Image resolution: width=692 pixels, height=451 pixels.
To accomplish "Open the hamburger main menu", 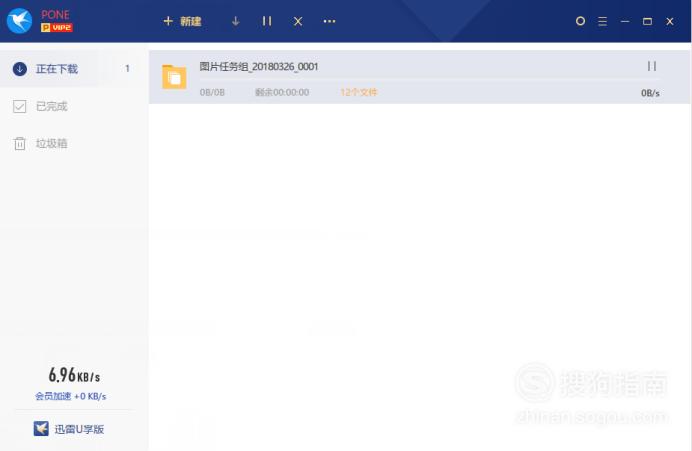I will pos(602,21).
